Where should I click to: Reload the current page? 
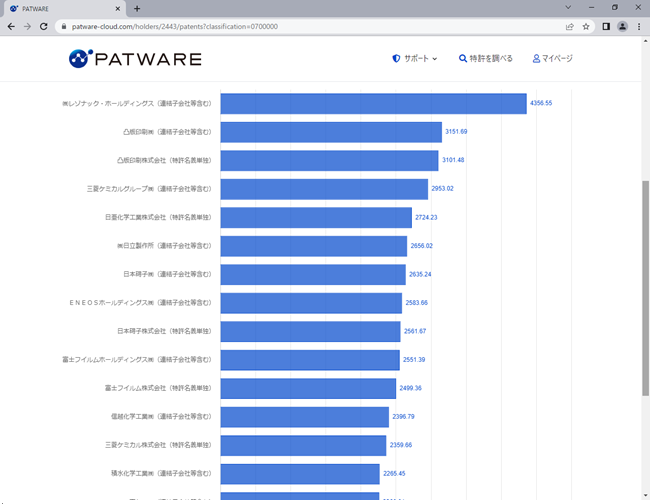point(44,26)
